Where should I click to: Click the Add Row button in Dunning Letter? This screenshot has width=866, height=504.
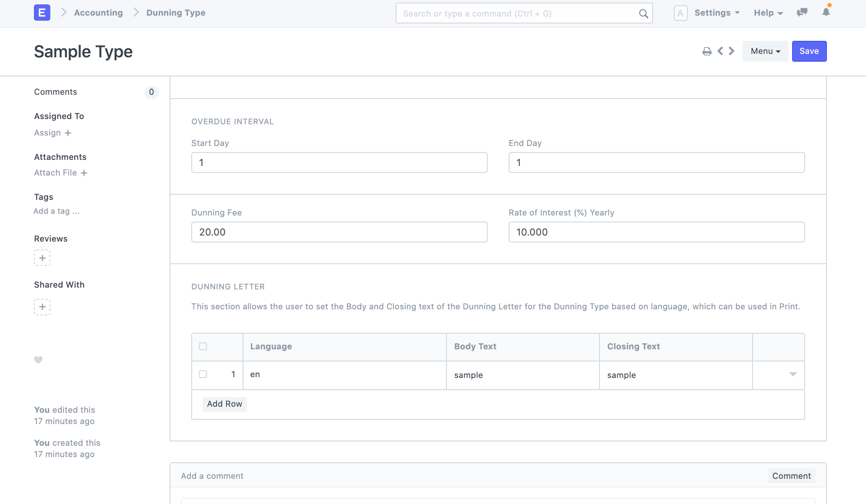tap(224, 403)
